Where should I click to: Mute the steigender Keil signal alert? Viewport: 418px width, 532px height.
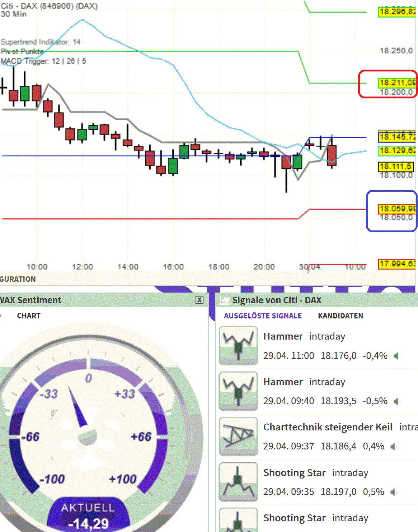tap(394, 447)
